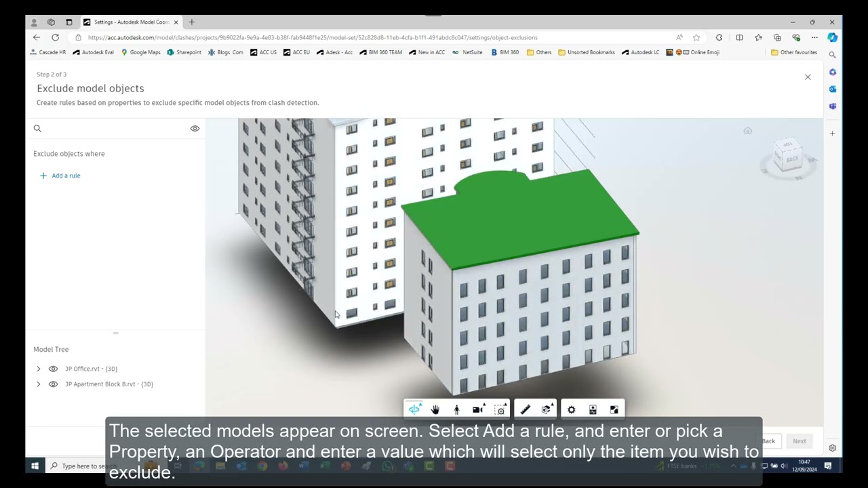Open the Others bookmark folder
This screenshot has height=488, width=868.
[539, 52]
